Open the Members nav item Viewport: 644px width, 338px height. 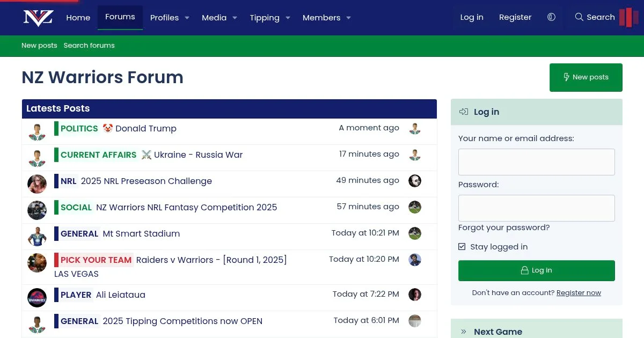pos(321,18)
